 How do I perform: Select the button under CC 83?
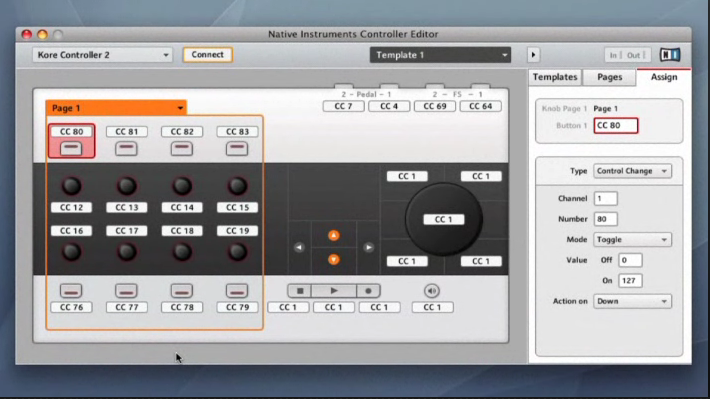point(237,148)
